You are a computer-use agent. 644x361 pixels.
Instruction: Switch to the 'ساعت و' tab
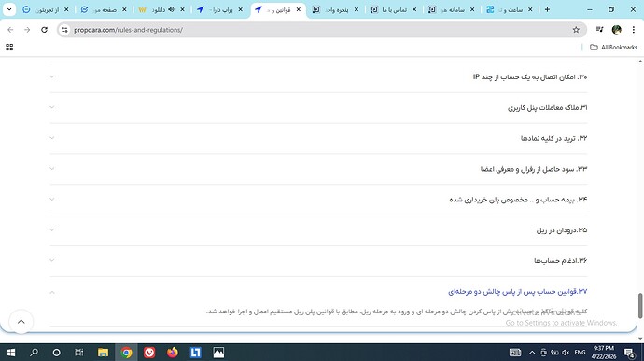[x=510, y=9]
